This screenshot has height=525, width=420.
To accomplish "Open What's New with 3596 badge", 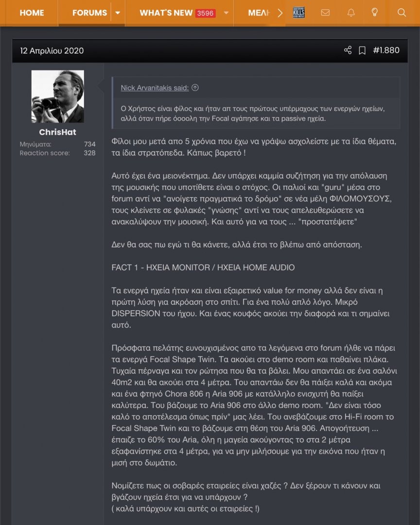I will (177, 13).
